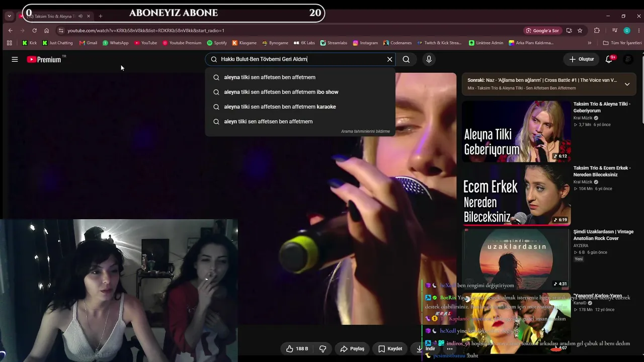Viewport: 644px width, 362px height.
Task: Click the Google'a Sor lens button
Action: tap(542, 30)
